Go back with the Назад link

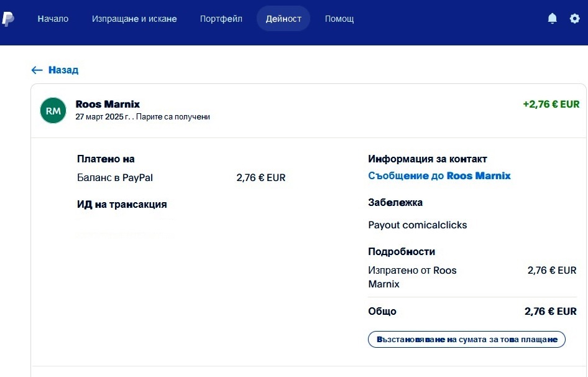[x=55, y=70]
